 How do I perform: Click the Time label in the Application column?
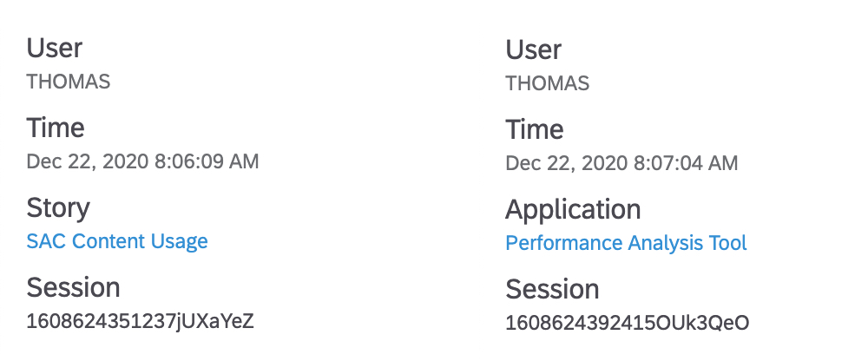tap(534, 129)
